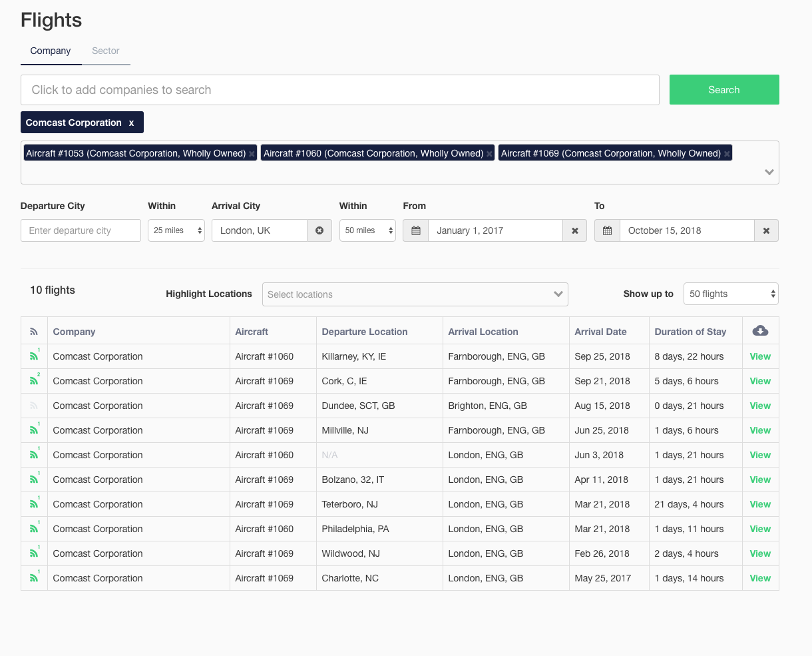Switch to the Company tab
Image resolution: width=812 pixels, height=656 pixels.
coord(51,51)
